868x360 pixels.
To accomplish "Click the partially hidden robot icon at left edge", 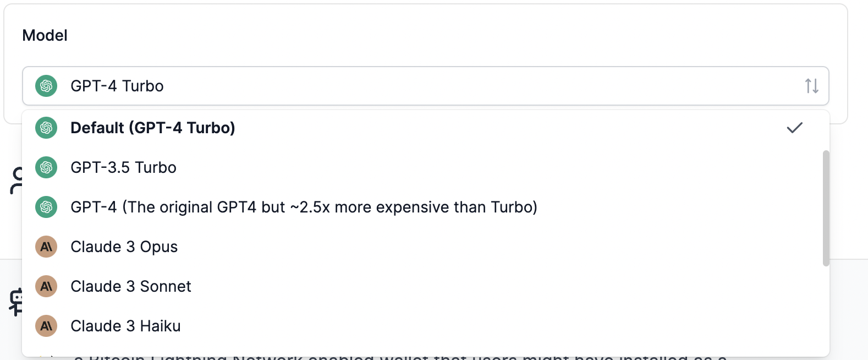I will tap(17, 301).
